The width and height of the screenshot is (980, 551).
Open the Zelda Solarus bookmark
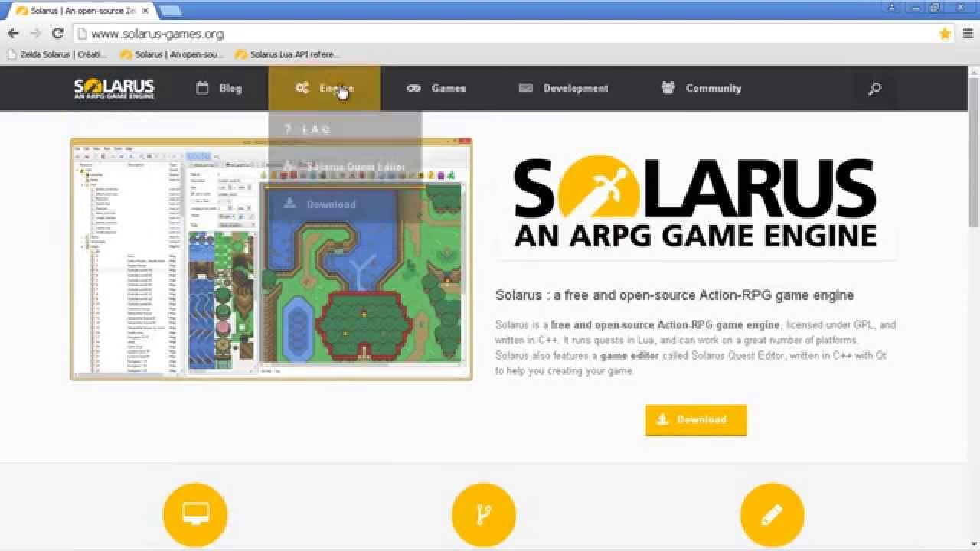pyautogui.click(x=57, y=54)
